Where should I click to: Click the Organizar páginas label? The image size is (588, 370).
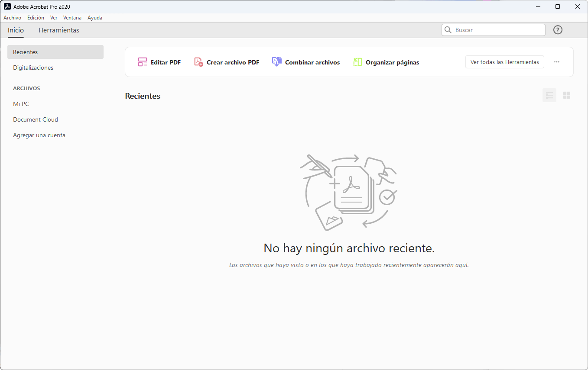[x=392, y=62]
